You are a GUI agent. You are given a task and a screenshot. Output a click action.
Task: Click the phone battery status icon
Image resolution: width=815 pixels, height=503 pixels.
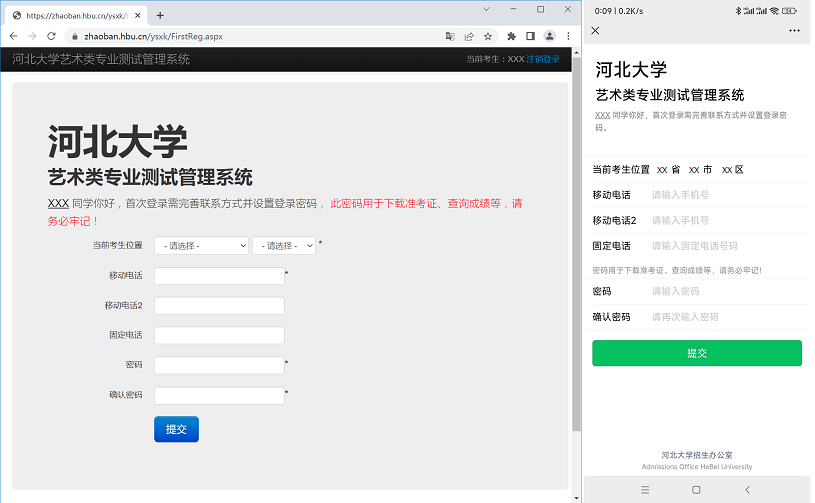pyautogui.click(x=790, y=11)
